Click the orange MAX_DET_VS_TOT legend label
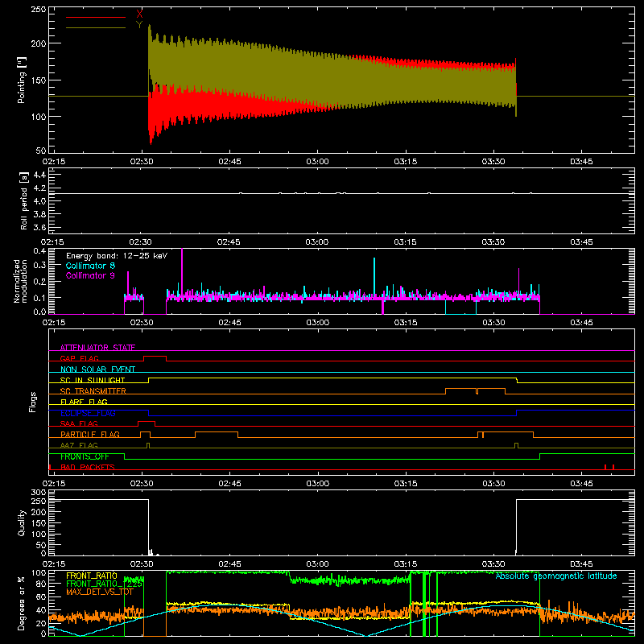The image size is (644, 644). 99,592
